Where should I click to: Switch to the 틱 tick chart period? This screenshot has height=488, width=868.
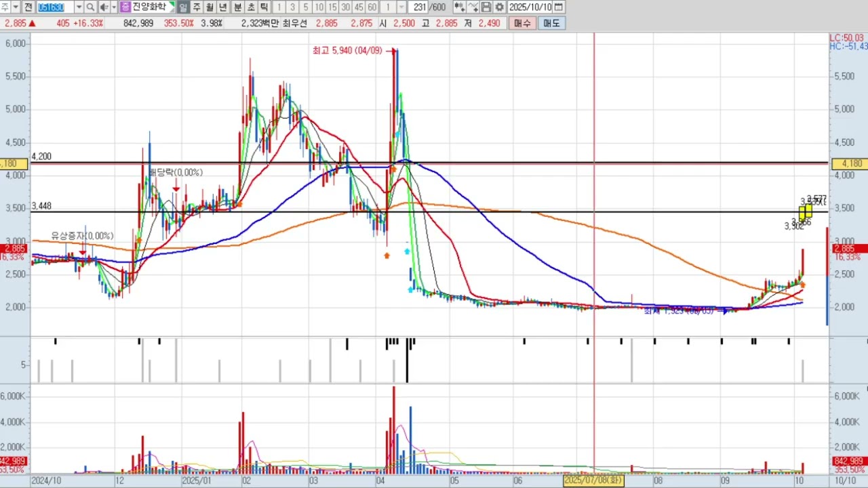click(x=264, y=7)
